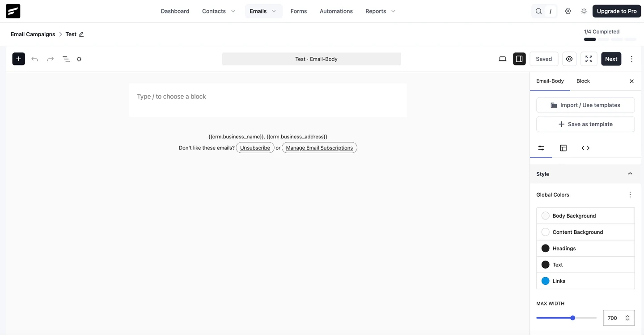
Task: Open the search icon in the header
Action: point(539,11)
